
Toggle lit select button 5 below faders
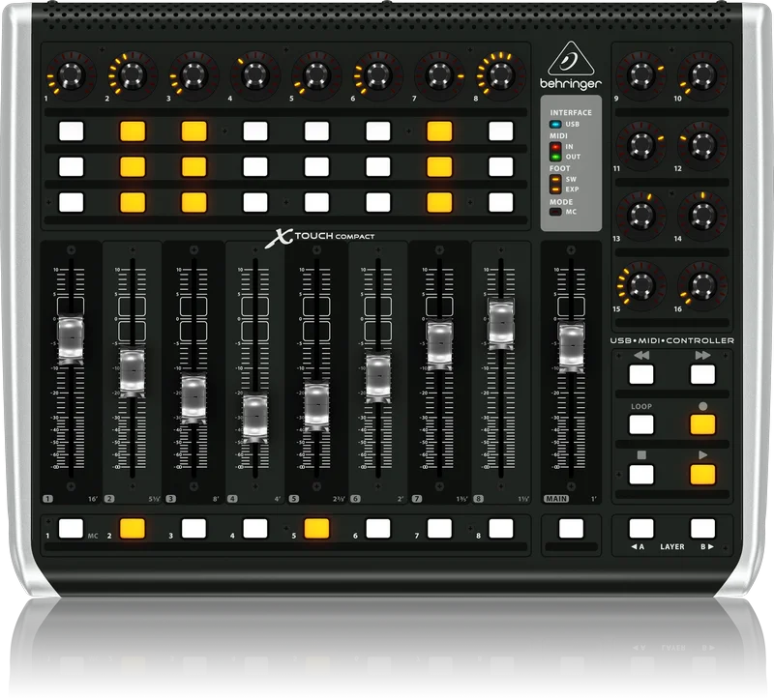[316, 528]
